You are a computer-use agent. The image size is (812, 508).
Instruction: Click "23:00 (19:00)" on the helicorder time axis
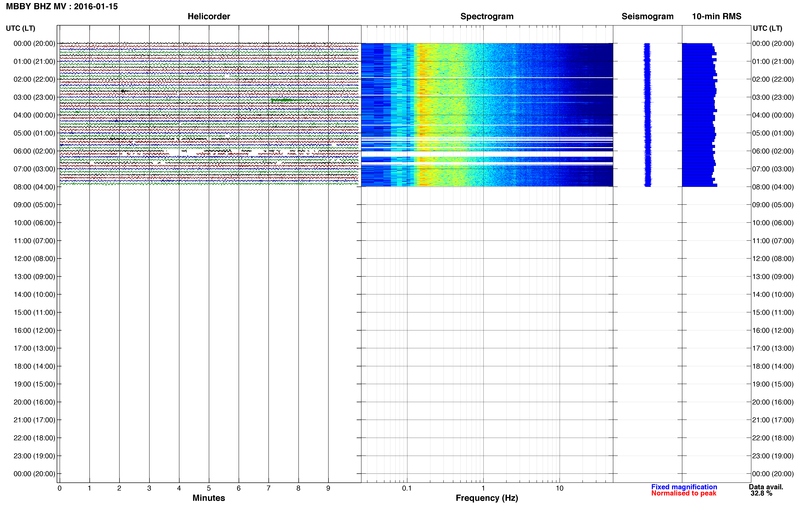click(x=34, y=456)
